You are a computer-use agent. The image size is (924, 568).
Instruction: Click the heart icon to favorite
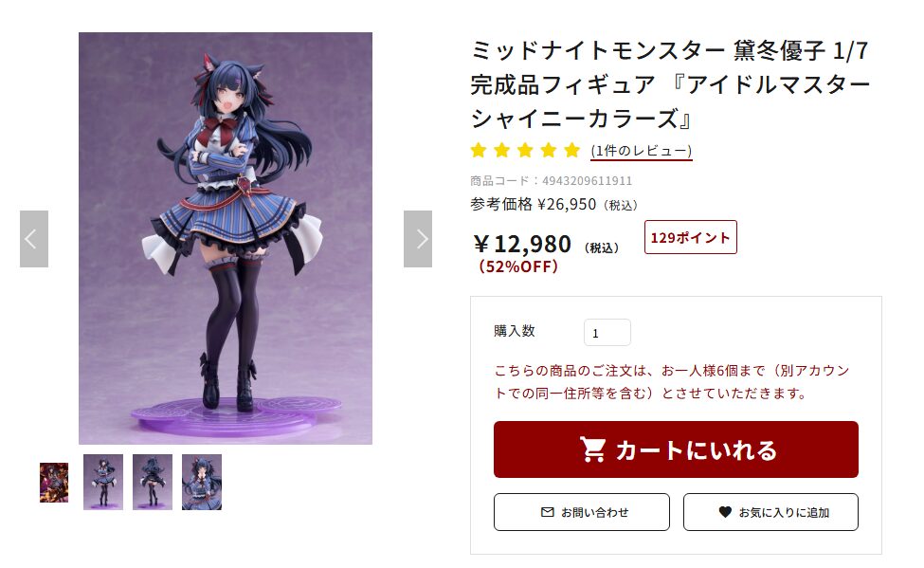pos(725,512)
